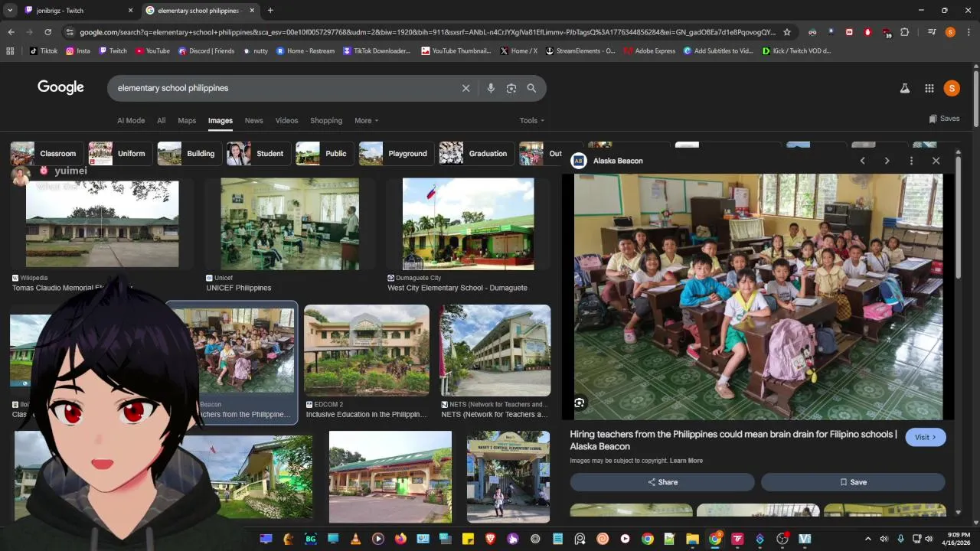Open YouTube bookmark

click(152, 51)
